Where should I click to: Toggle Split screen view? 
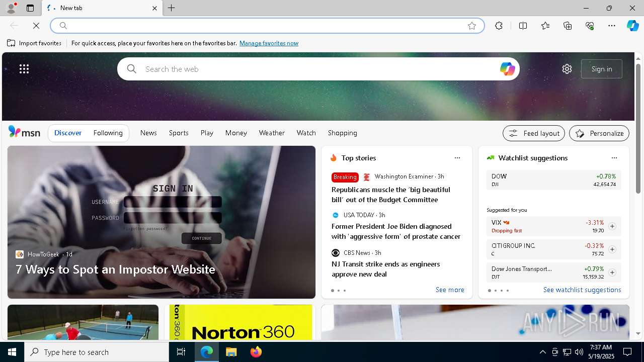click(x=523, y=26)
